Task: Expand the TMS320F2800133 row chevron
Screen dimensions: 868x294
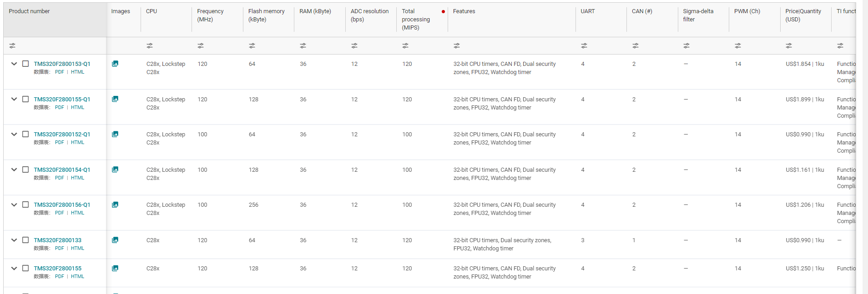Action: click(14, 240)
